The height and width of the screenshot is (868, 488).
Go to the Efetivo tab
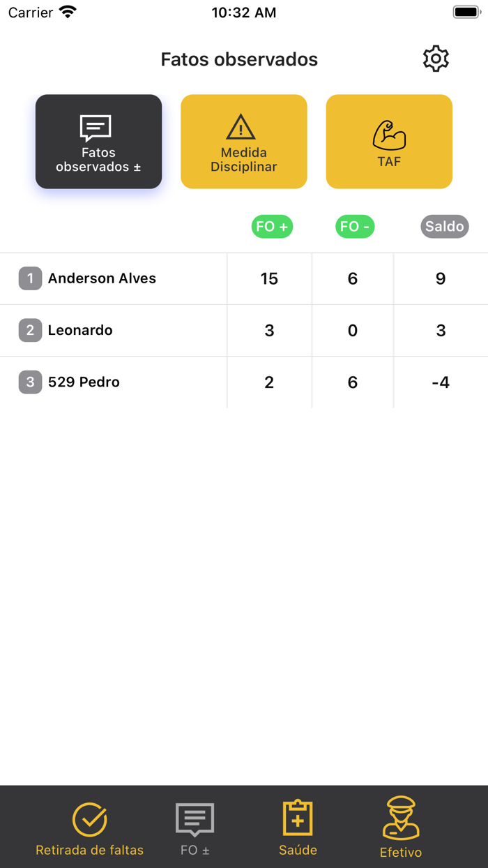401,830
